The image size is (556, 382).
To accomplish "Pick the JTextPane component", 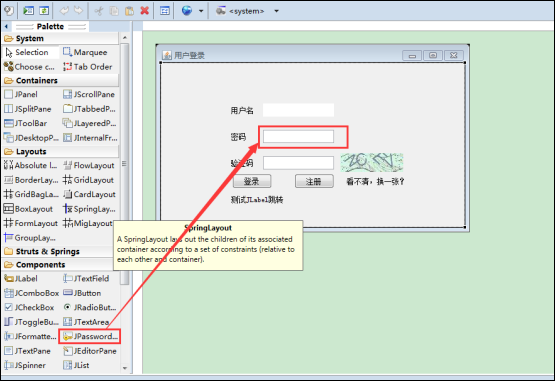I will (28, 351).
